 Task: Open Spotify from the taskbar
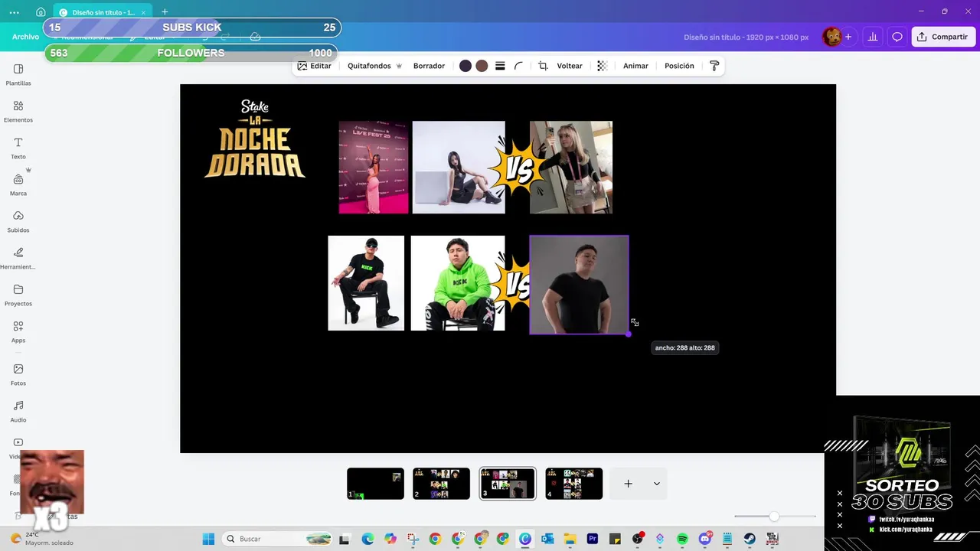click(682, 539)
